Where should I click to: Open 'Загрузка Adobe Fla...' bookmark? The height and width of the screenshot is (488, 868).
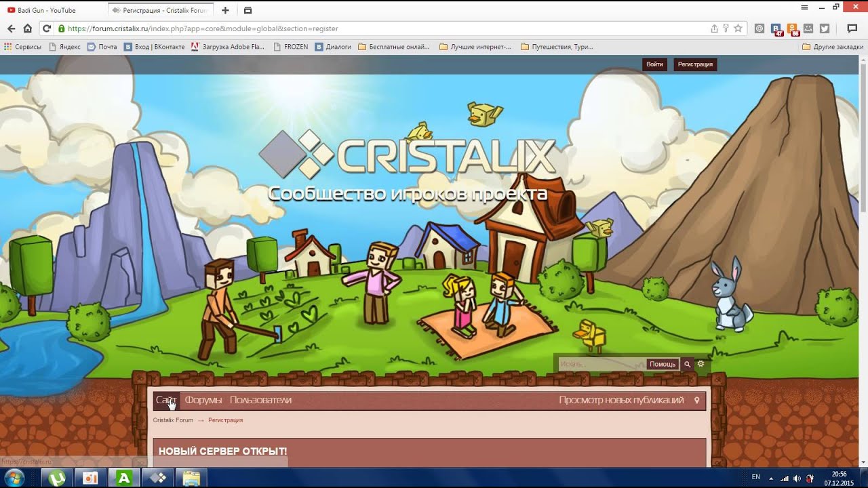[228, 47]
